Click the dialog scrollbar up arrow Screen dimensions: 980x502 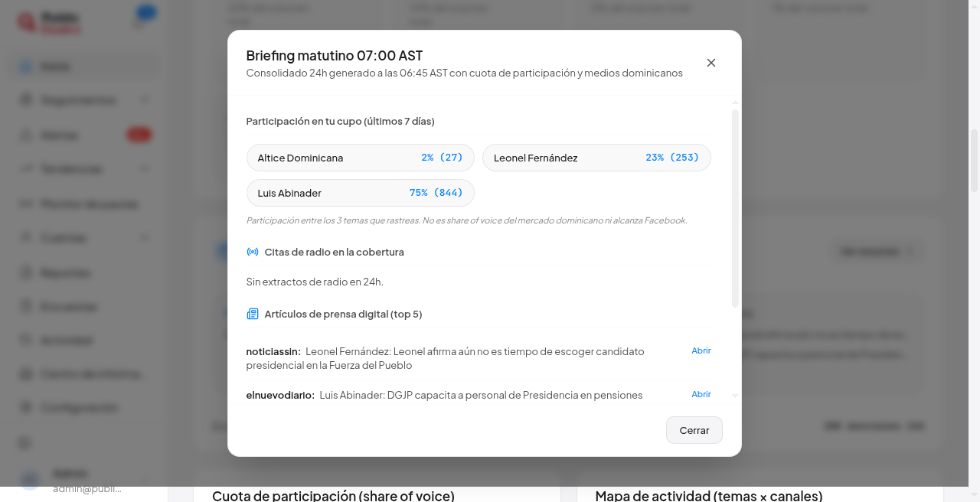click(x=736, y=103)
